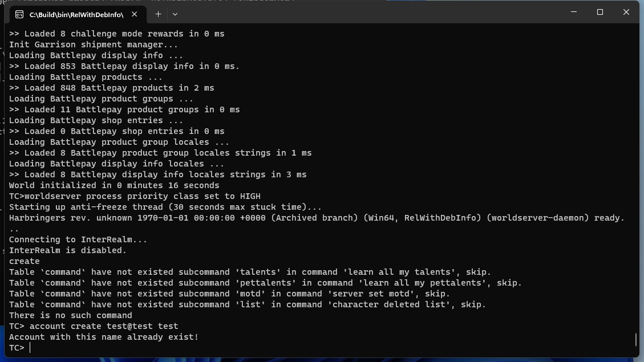Image resolution: width=644 pixels, height=362 pixels.
Task: Click the empty title bar area
Action: click(x=370, y=14)
